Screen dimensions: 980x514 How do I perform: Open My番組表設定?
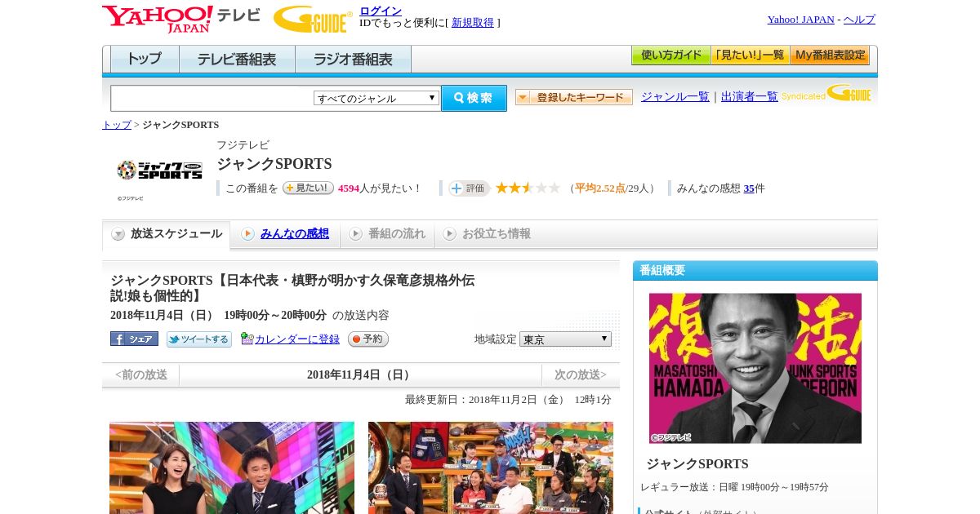point(830,55)
